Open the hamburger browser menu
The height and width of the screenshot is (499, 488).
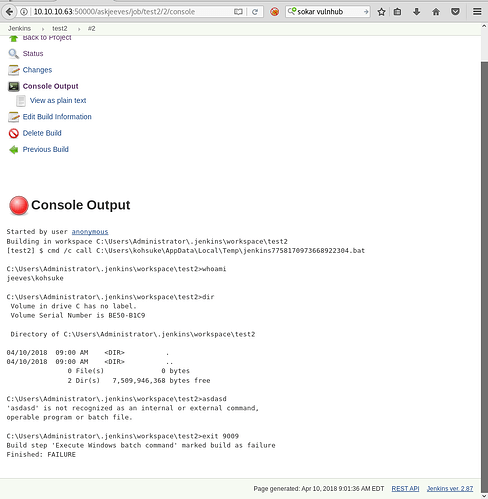(x=477, y=12)
